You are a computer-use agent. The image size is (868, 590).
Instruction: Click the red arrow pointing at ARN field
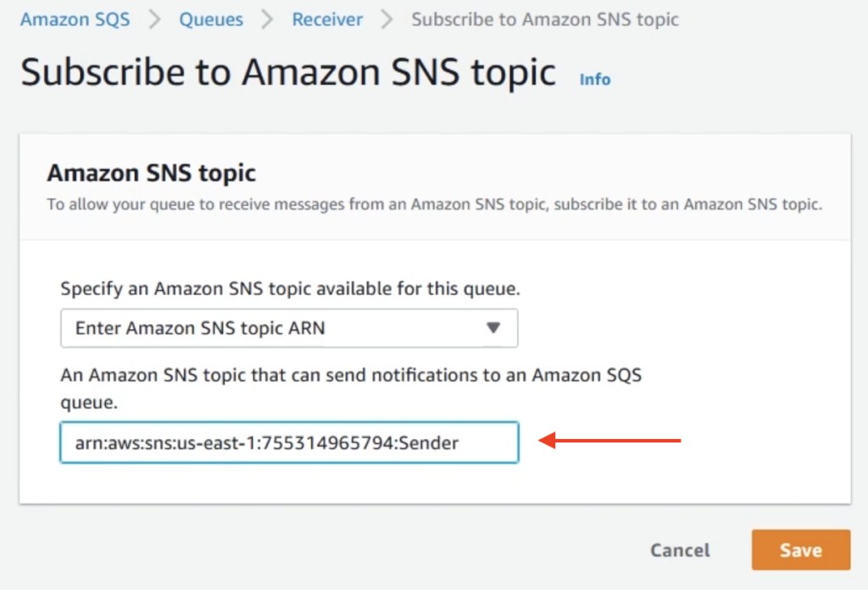click(610, 441)
